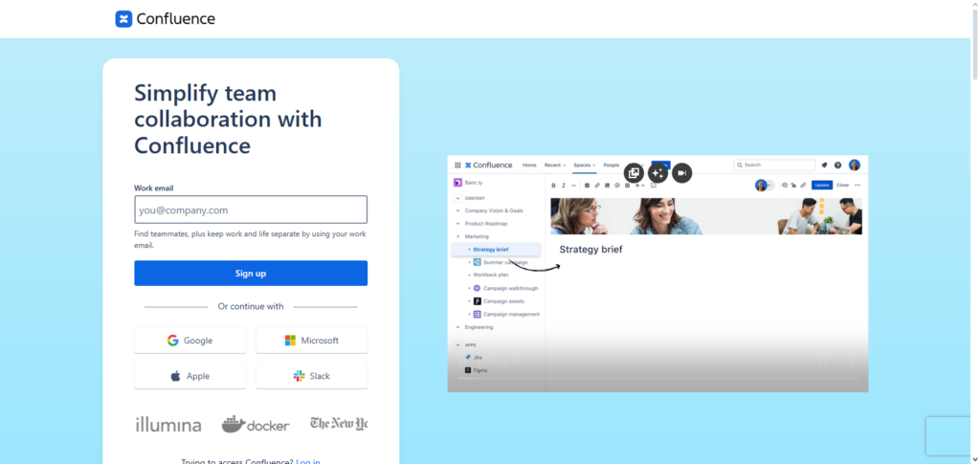Click the docker whale logo
Screen dimensions: 980x464
coord(255,425)
